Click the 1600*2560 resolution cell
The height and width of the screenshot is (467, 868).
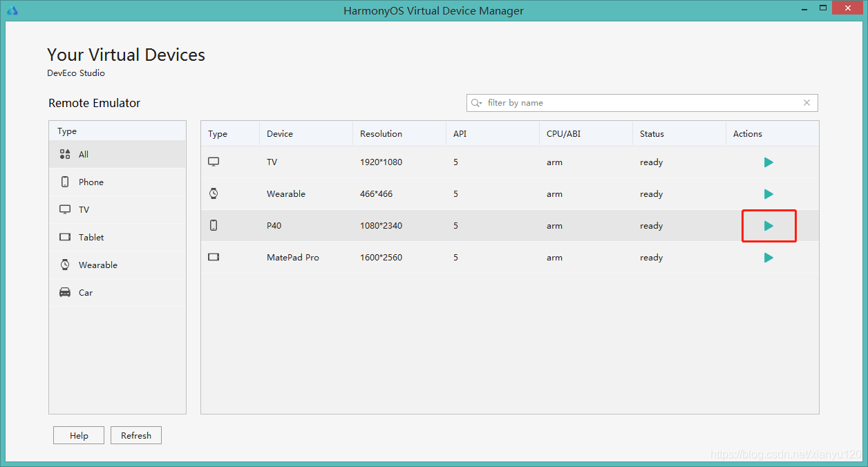(381, 258)
